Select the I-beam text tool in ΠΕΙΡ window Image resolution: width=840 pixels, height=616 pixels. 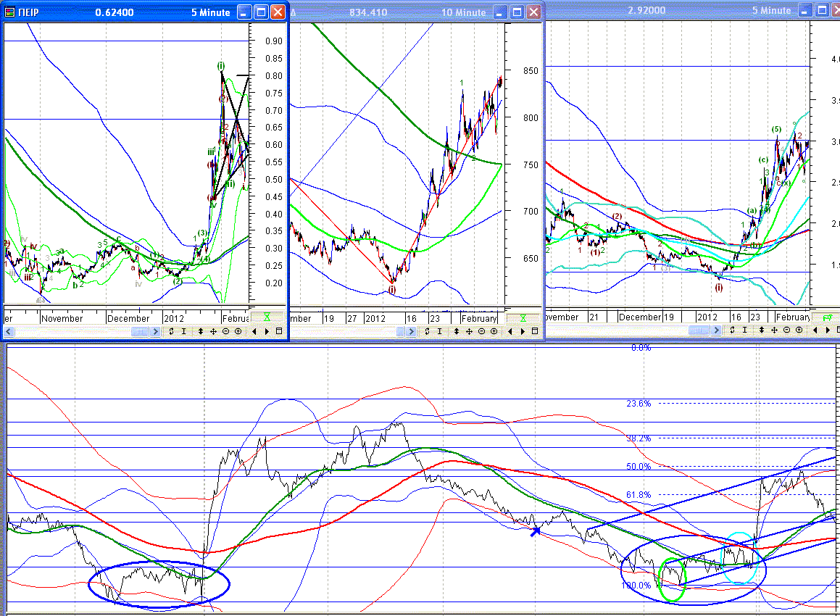point(184,332)
